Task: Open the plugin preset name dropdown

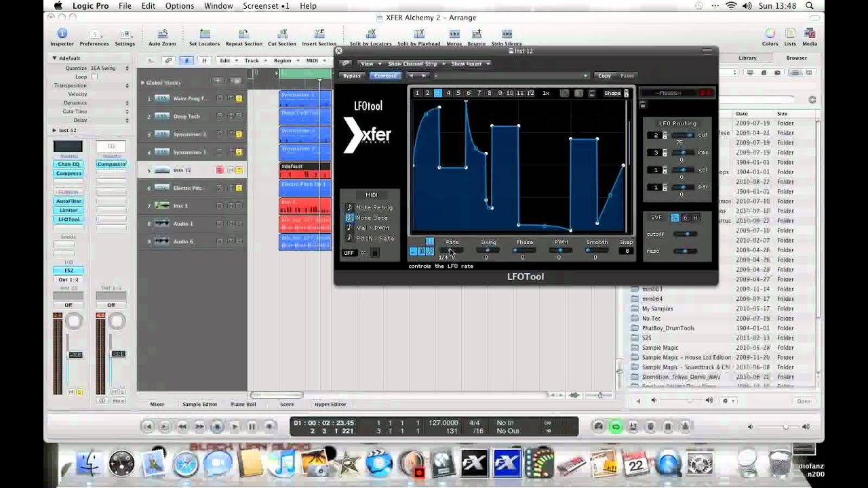Action: [513, 76]
